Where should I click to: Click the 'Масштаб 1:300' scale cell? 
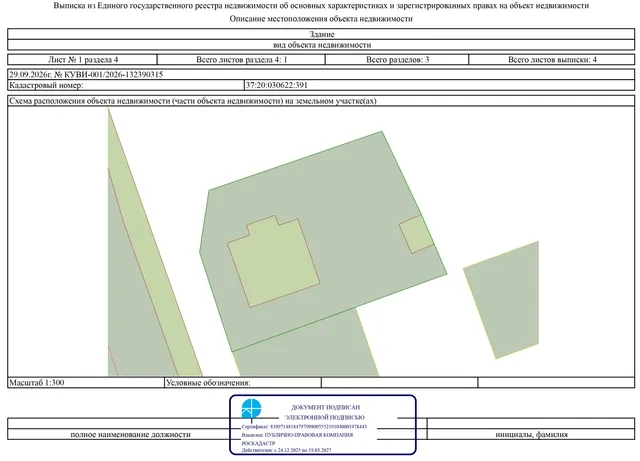[86, 383]
